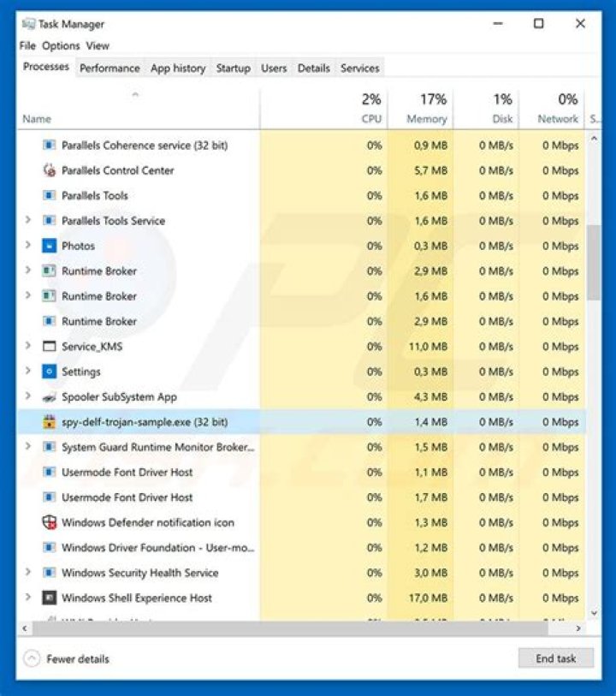
Task: Click the scroll down arrow of process list
Action: 594,613
